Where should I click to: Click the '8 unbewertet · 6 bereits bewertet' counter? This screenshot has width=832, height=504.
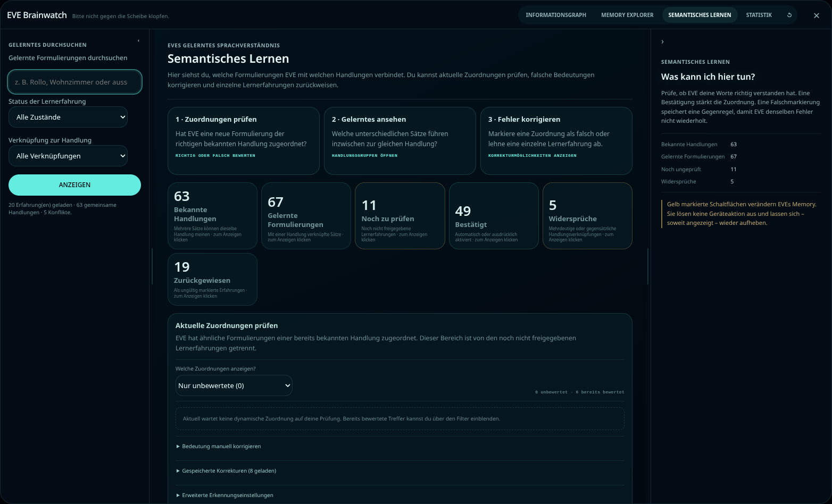(580, 392)
